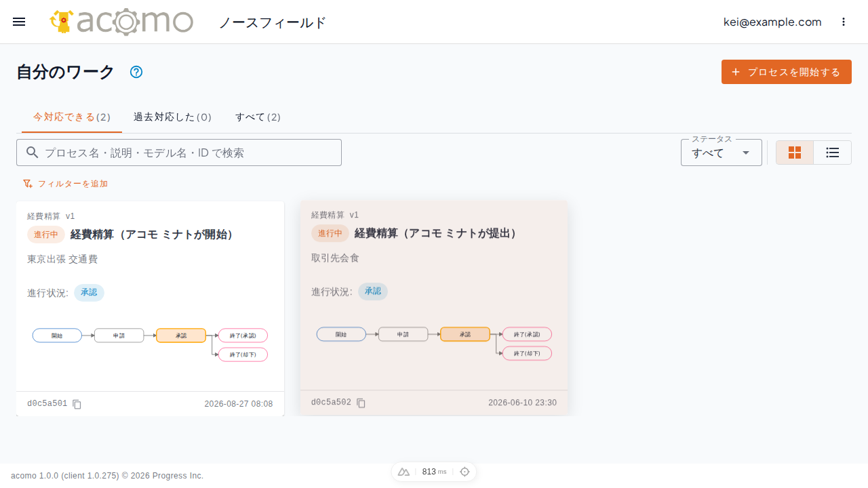Viewport: 868px width, 488px height.
Task: Click プロセスを開始する button
Action: coord(787,72)
